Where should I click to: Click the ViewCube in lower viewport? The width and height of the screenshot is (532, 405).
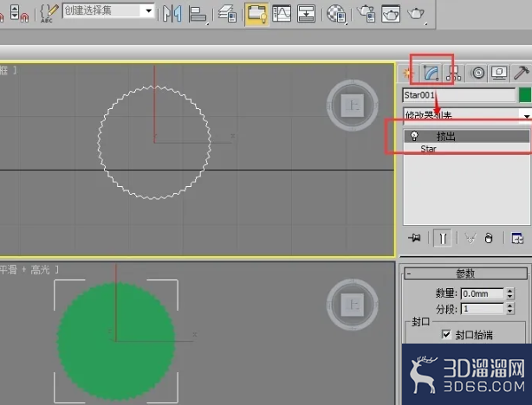352,305
